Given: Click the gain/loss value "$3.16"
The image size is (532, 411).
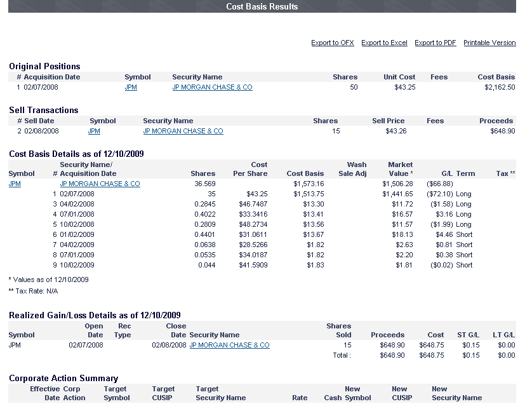Looking at the screenshot, I should pos(444,214).
